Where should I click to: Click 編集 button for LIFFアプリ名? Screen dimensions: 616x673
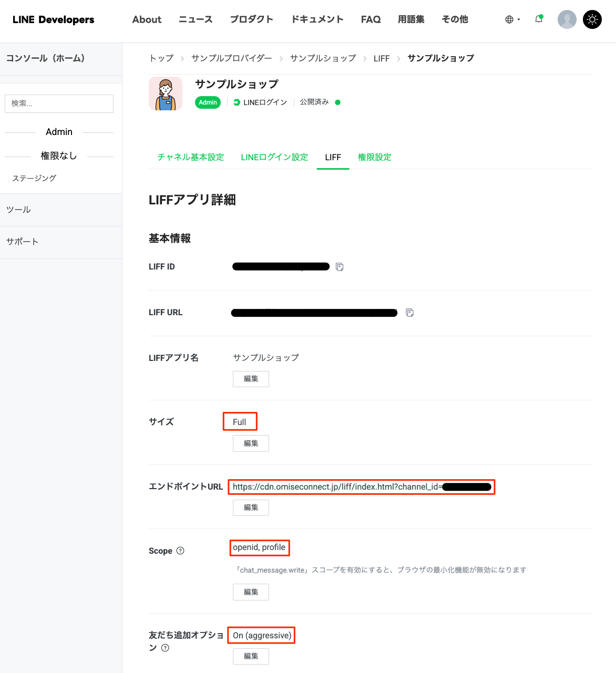pos(251,379)
